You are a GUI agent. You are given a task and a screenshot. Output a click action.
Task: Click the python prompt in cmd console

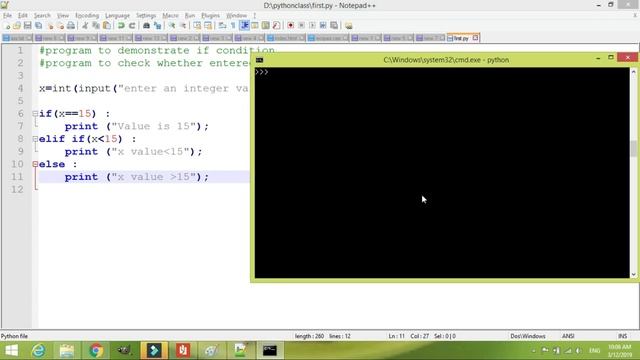pos(262,72)
